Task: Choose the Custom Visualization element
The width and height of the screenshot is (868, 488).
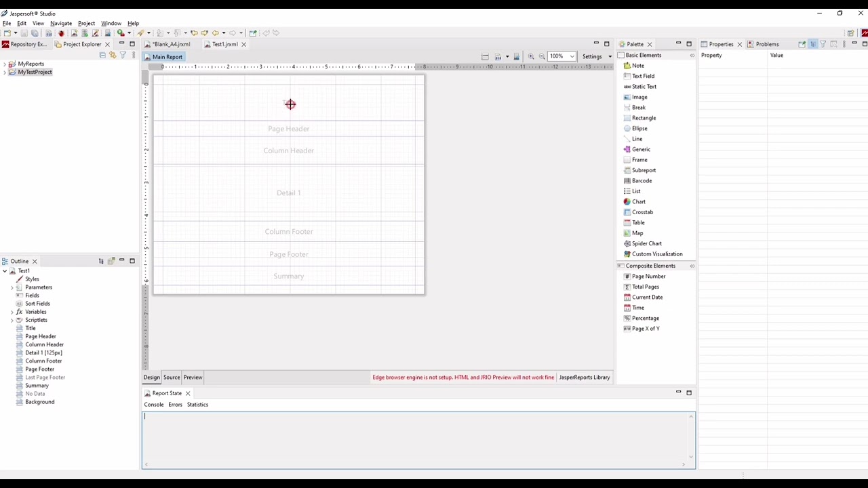Action: (x=653, y=254)
